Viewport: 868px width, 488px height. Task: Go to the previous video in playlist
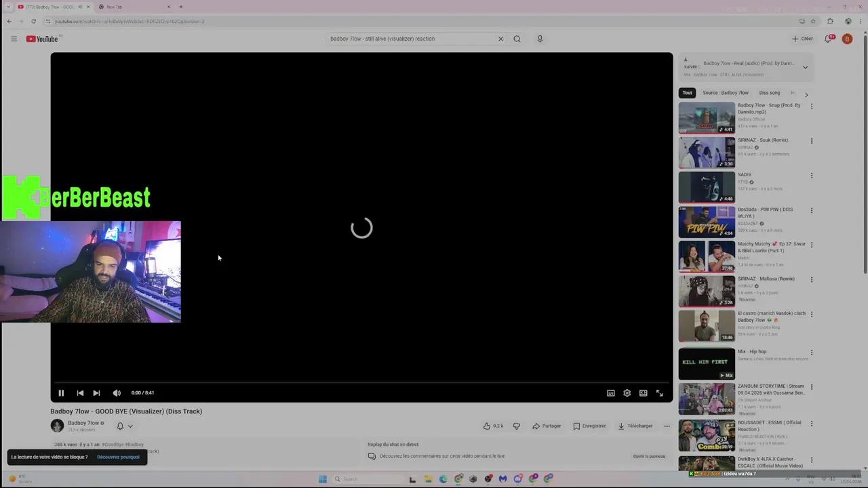click(80, 393)
